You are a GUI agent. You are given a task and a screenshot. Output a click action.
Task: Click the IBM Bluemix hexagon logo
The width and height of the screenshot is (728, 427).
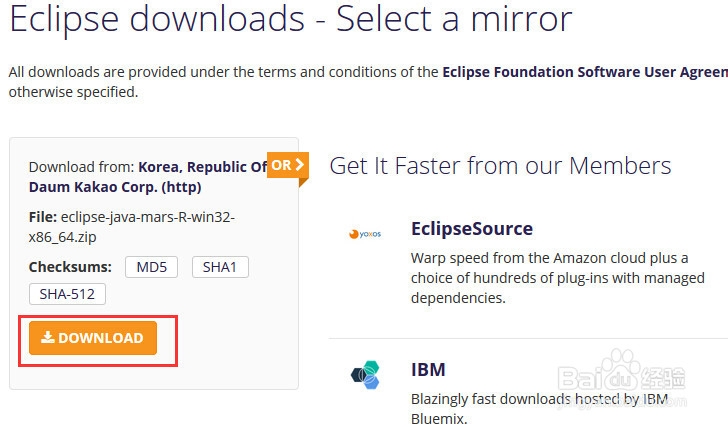point(365,375)
